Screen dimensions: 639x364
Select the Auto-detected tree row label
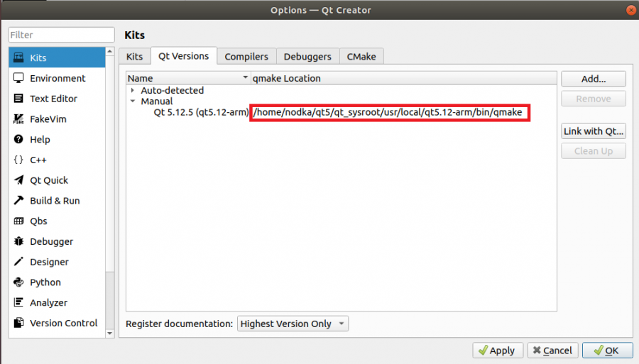[x=172, y=90]
